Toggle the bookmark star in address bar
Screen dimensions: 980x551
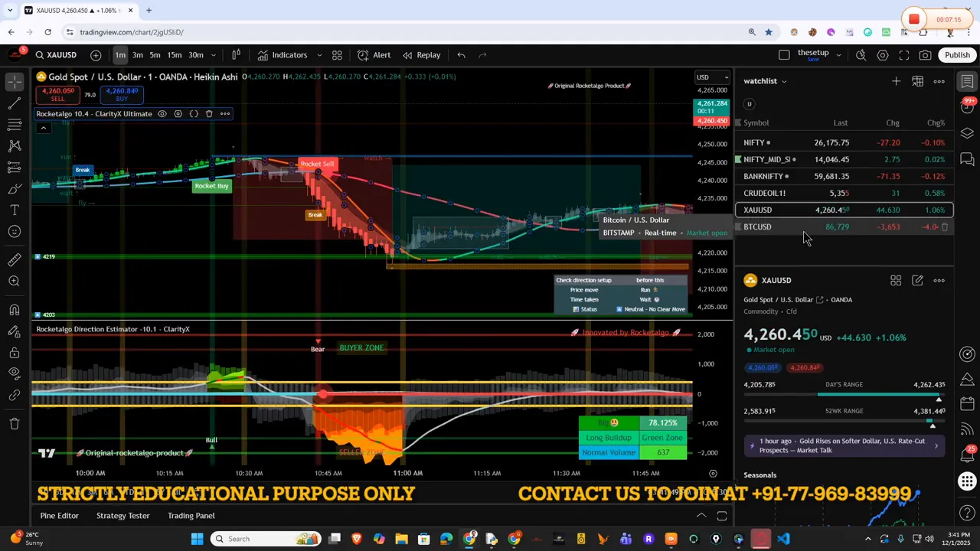coord(768,31)
